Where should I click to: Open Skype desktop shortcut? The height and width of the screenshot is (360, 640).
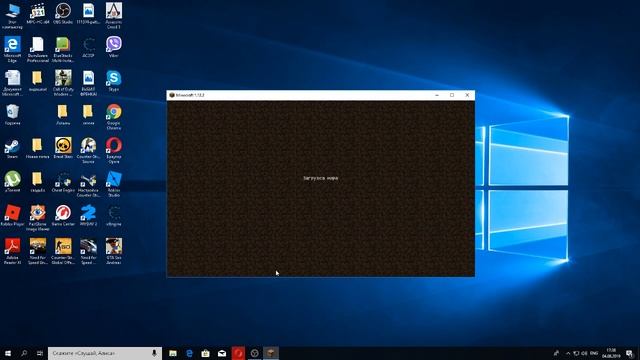[113, 81]
